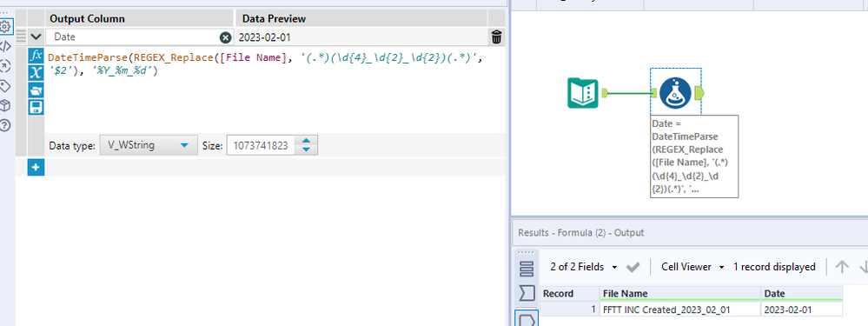Select record number 1 row header
The height and width of the screenshot is (326, 868).
tap(570, 309)
